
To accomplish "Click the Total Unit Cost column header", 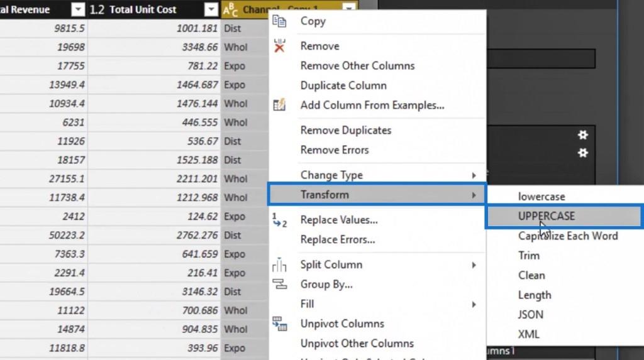I will click(153, 9).
